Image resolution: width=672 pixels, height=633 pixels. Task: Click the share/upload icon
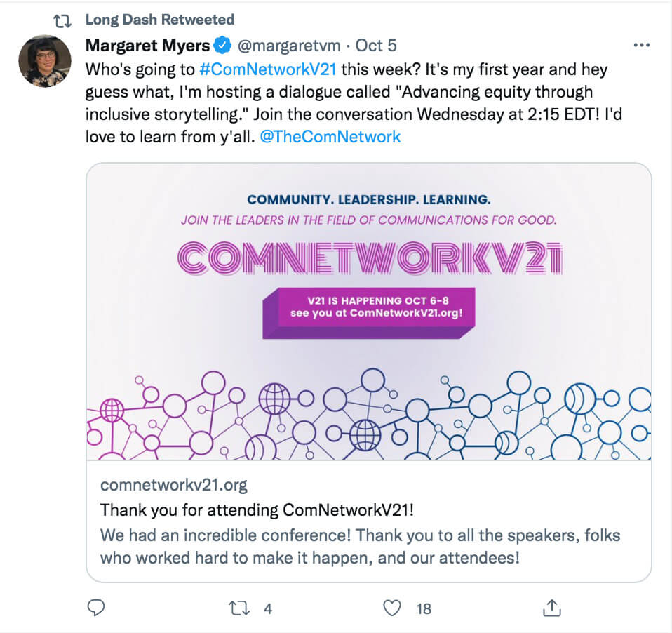[551, 609]
